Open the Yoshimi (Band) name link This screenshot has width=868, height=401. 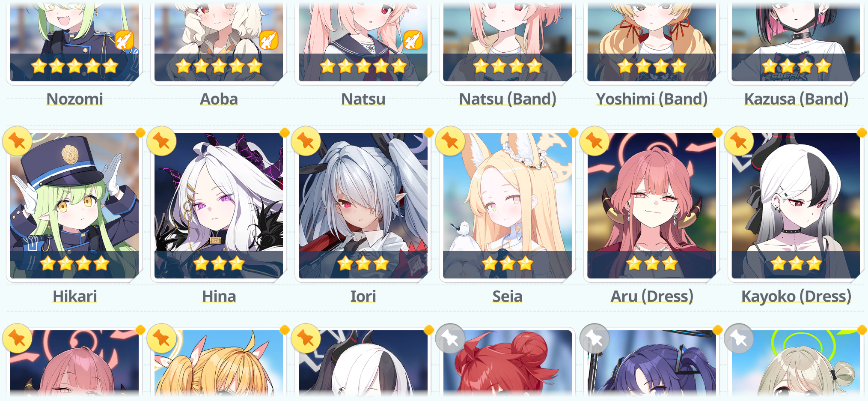pyautogui.click(x=651, y=99)
